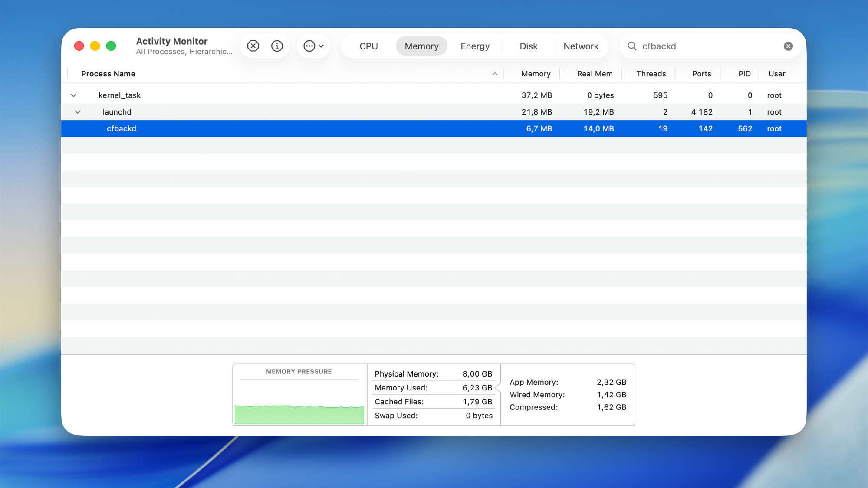Image resolution: width=868 pixels, height=488 pixels.
Task: Select the kernel_task process row
Action: coord(434,95)
